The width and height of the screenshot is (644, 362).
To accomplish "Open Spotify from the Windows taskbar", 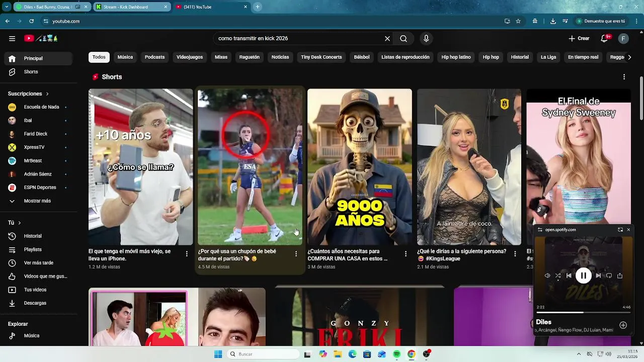I will [397, 354].
